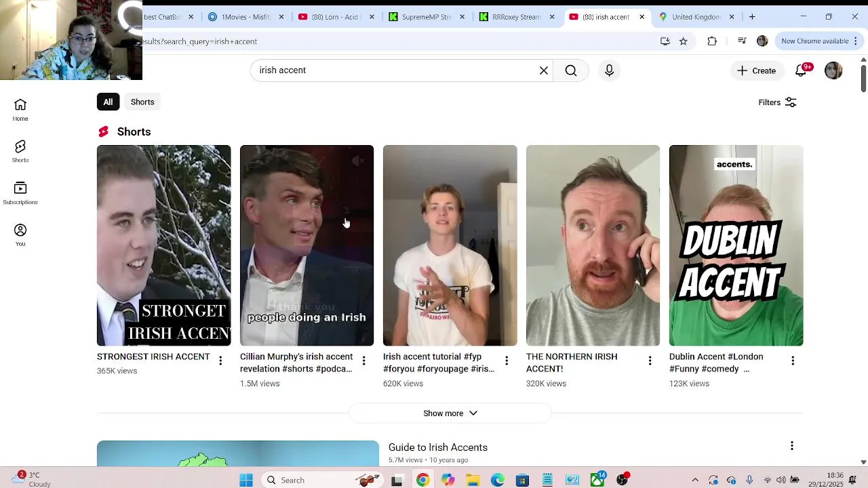The height and width of the screenshot is (488, 868).
Task: Open Chrome from the taskbar
Action: pyautogui.click(x=422, y=480)
